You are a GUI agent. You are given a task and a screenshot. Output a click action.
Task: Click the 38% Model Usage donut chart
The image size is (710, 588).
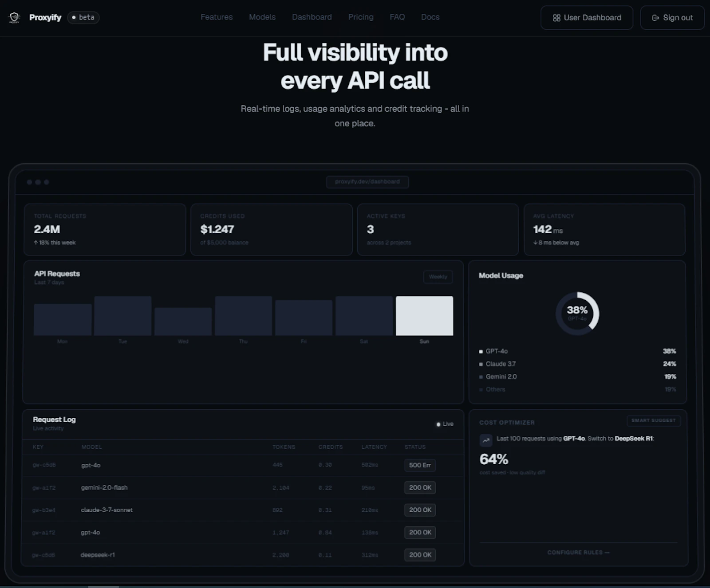[x=577, y=314]
